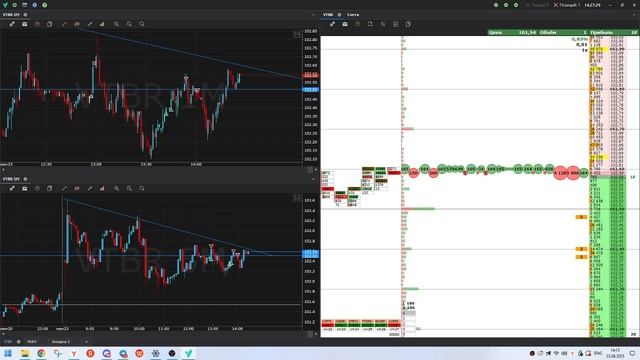Click first magnifier icon on 1M chart toolbar
The height and width of the screenshot is (360, 640).
click(116, 24)
